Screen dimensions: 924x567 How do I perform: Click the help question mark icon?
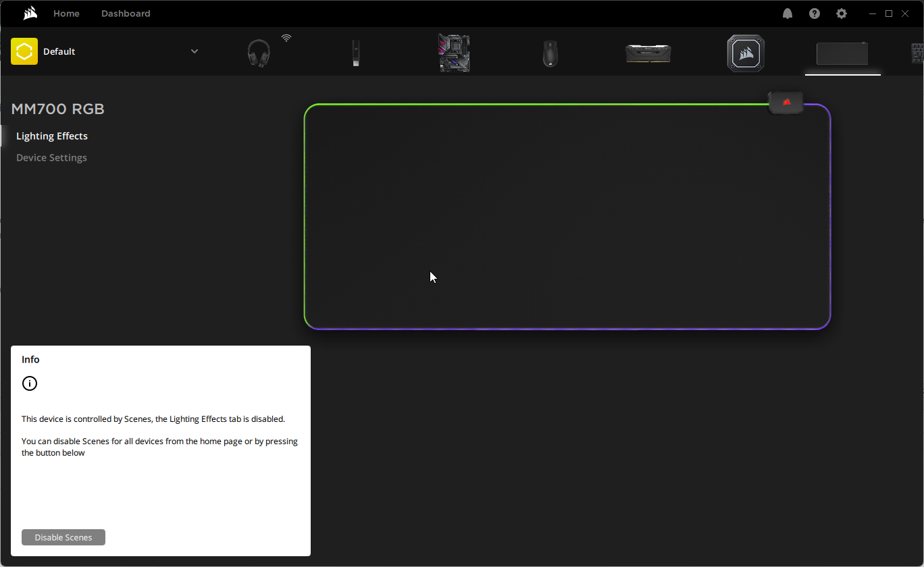pyautogui.click(x=815, y=13)
